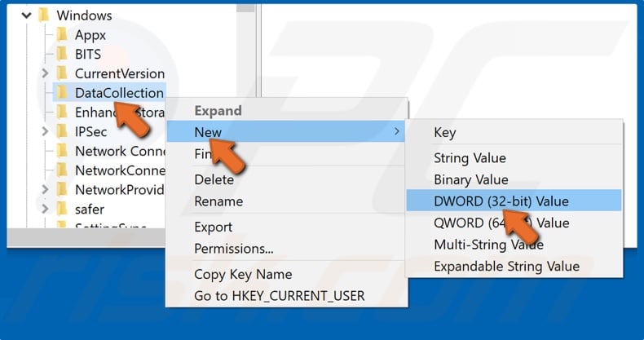Expand the safer key chevron

point(45,209)
